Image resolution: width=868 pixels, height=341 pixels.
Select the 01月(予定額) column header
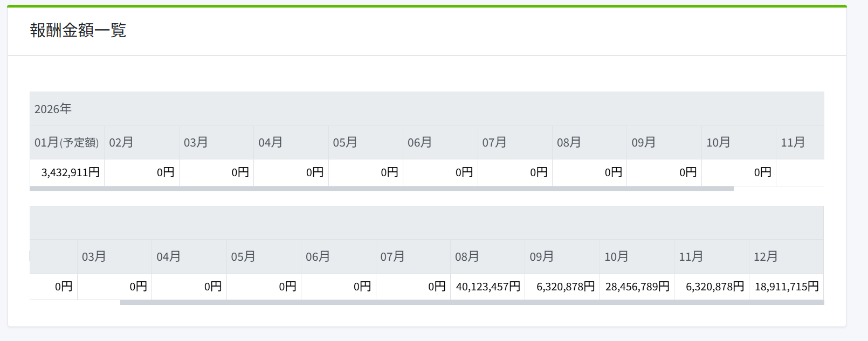click(66, 142)
